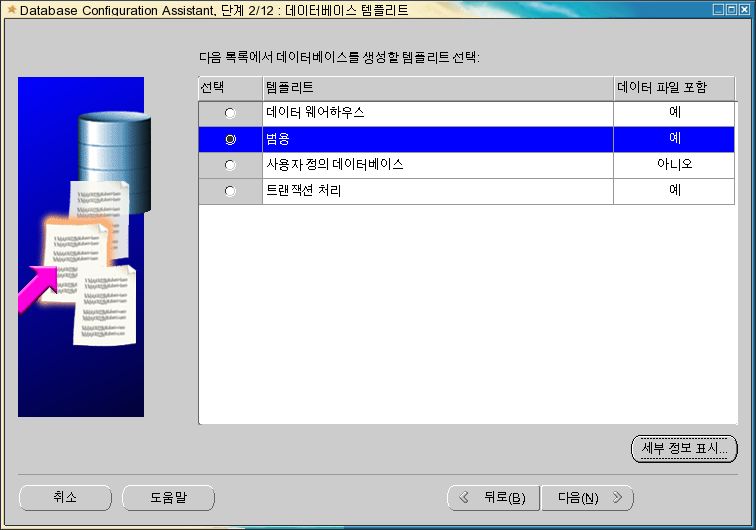
Task: Choose the 사용자 정의 데이터베이스 radio button
Action: pos(230,165)
